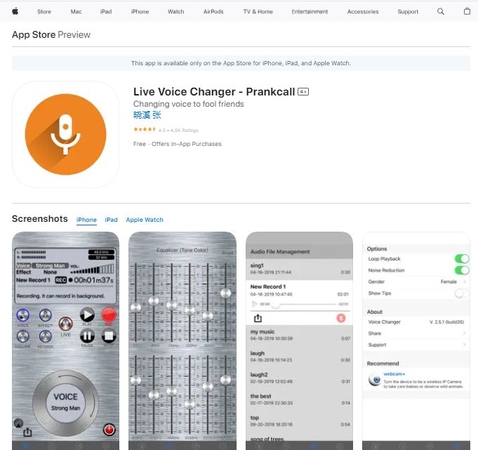
Task: Click the red power button in first screenshot
Action: coord(109,429)
